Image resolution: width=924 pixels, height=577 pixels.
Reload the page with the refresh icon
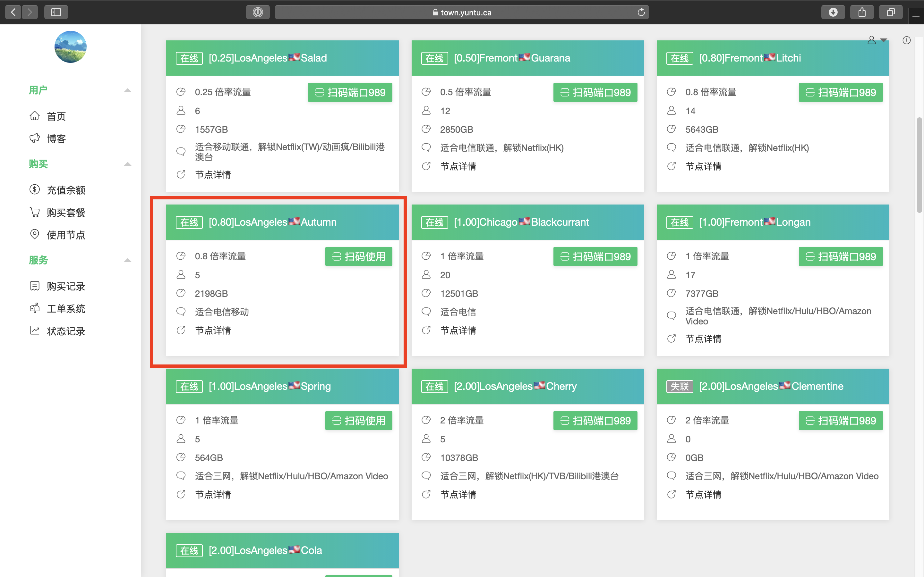(x=641, y=12)
